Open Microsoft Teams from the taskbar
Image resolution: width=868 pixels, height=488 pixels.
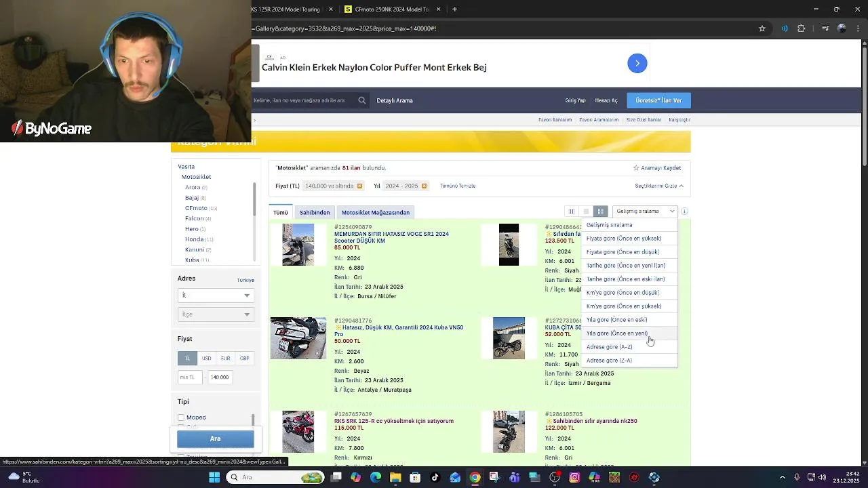click(515, 477)
